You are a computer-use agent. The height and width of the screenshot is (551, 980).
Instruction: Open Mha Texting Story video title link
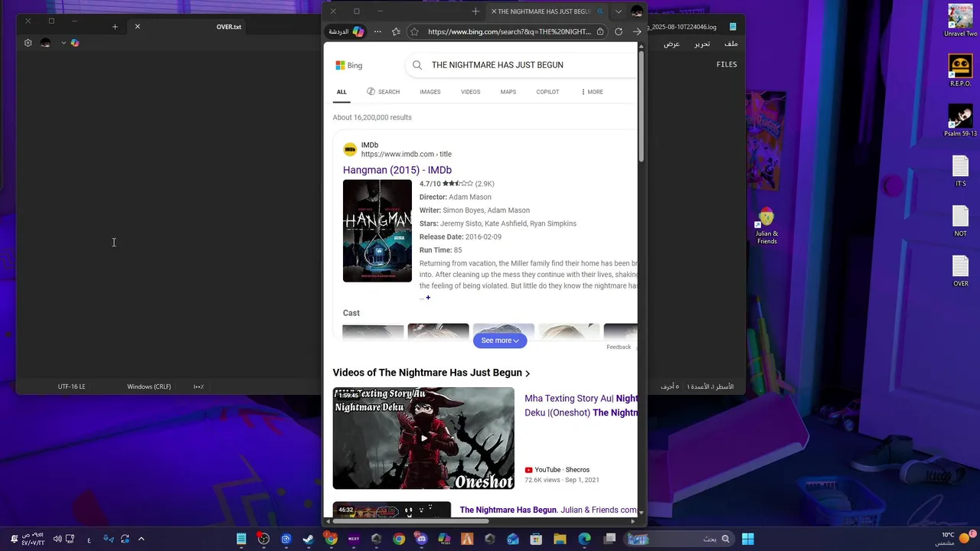[x=581, y=406]
